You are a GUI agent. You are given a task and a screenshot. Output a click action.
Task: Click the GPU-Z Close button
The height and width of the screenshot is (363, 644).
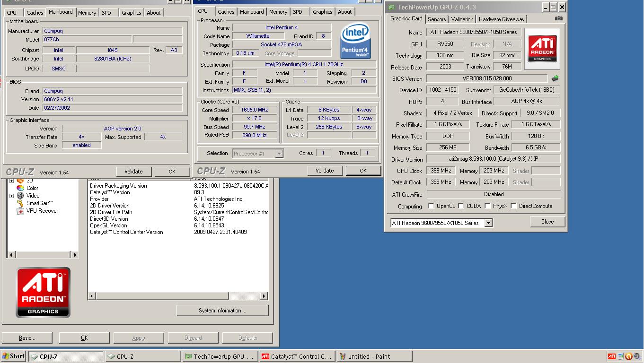547,222
